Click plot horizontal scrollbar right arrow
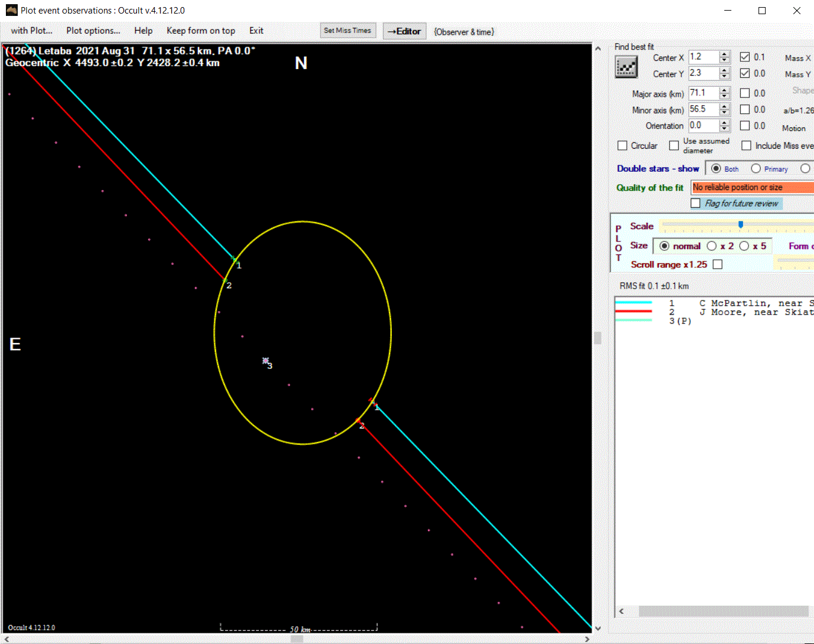Viewport: 814px width, 644px height. point(587,639)
